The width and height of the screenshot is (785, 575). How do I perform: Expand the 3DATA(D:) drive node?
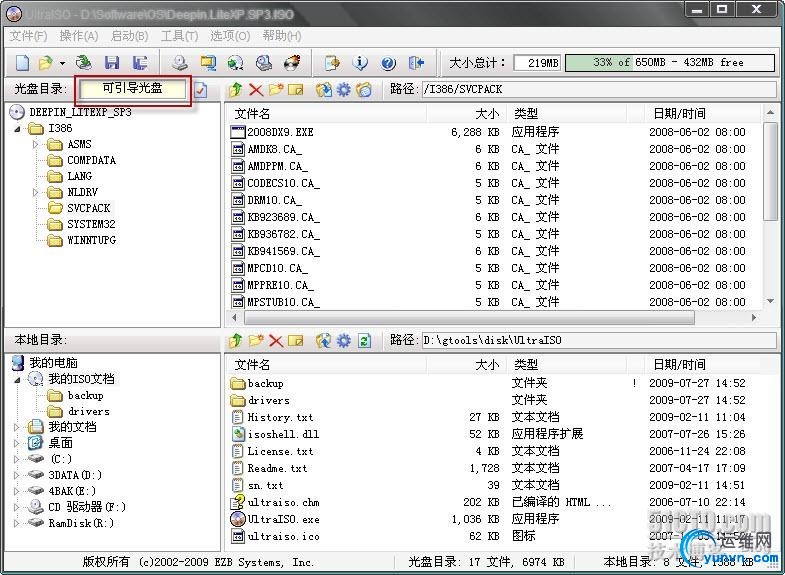[x=17, y=475]
